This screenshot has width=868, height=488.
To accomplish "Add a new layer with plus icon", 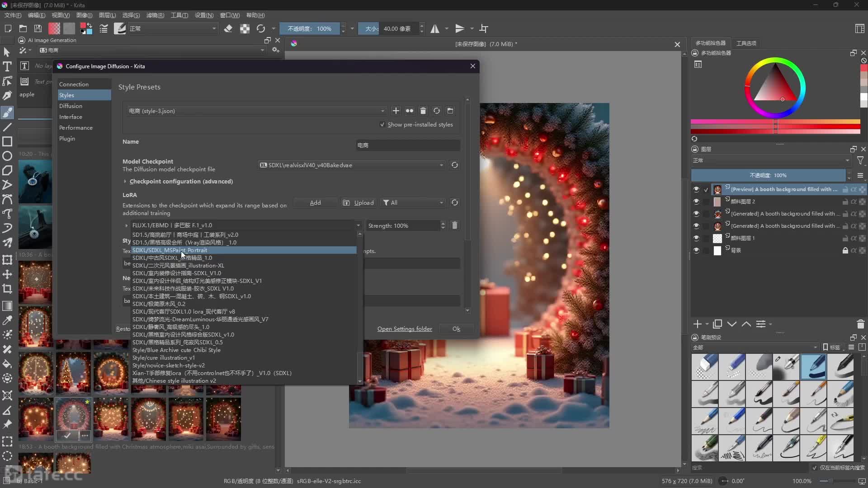I will tap(698, 324).
